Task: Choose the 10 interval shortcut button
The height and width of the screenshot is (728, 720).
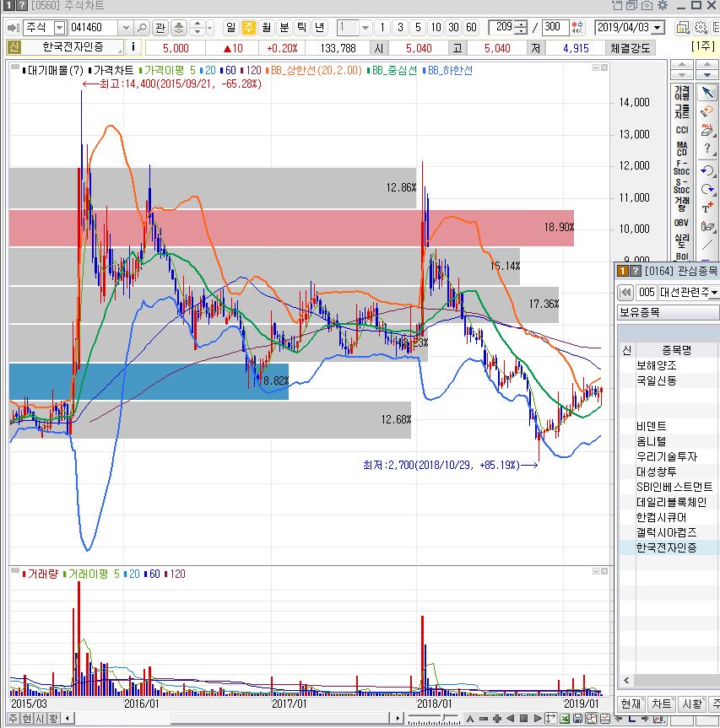Action: tap(436, 27)
